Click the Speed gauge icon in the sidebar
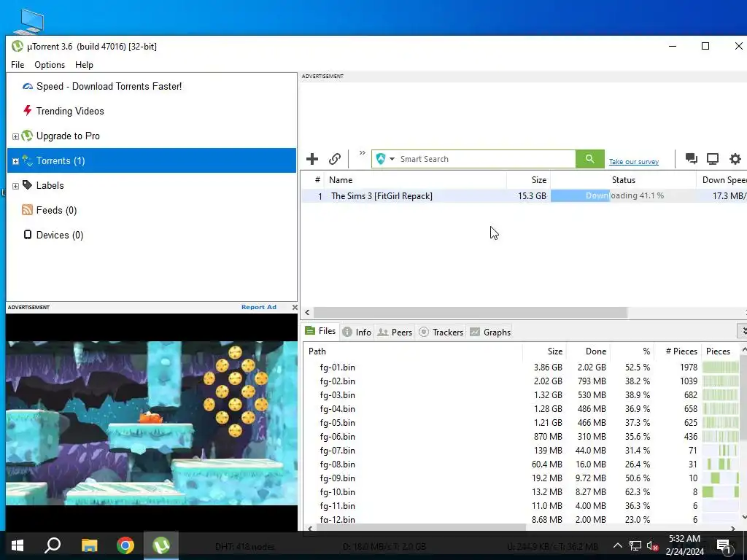 pyautogui.click(x=28, y=86)
